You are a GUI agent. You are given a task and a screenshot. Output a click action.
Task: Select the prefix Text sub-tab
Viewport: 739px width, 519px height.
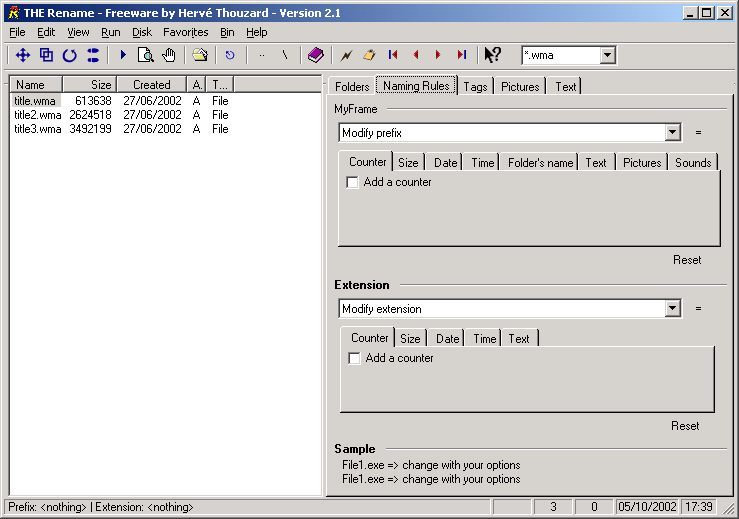pyautogui.click(x=596, y=163)
